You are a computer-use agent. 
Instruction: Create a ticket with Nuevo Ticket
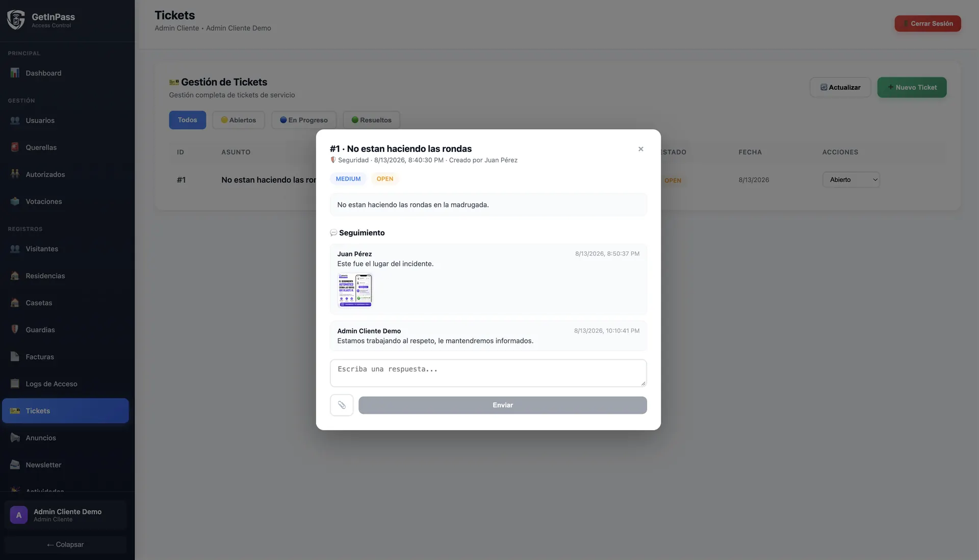coord(912,87)
